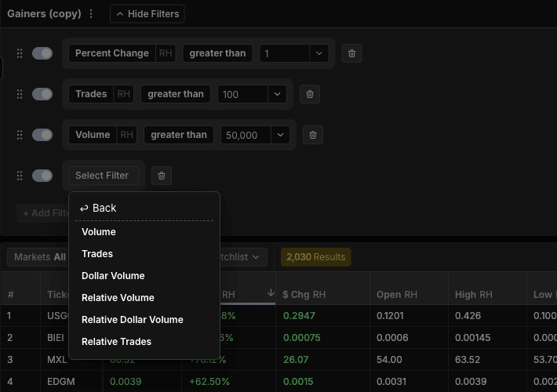Click high price 0.426
Screen dimensions: 557x392
(x=468, y=316)
